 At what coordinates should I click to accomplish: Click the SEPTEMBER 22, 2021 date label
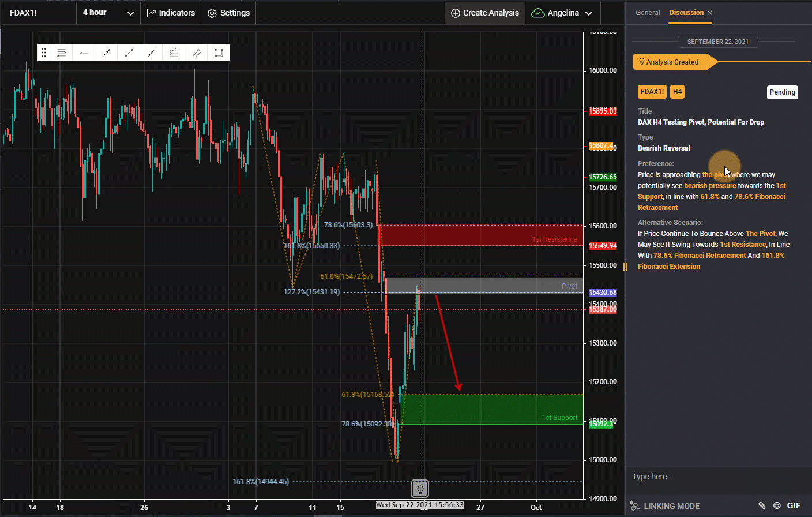pos(717,42)
